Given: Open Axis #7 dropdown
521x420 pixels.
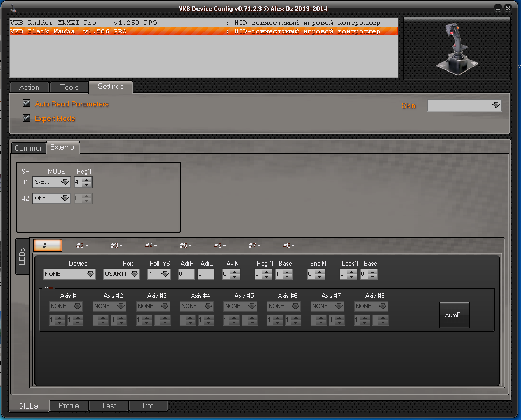Looking at the screenshot, I should pyautogui.click(x=327, y=307).
